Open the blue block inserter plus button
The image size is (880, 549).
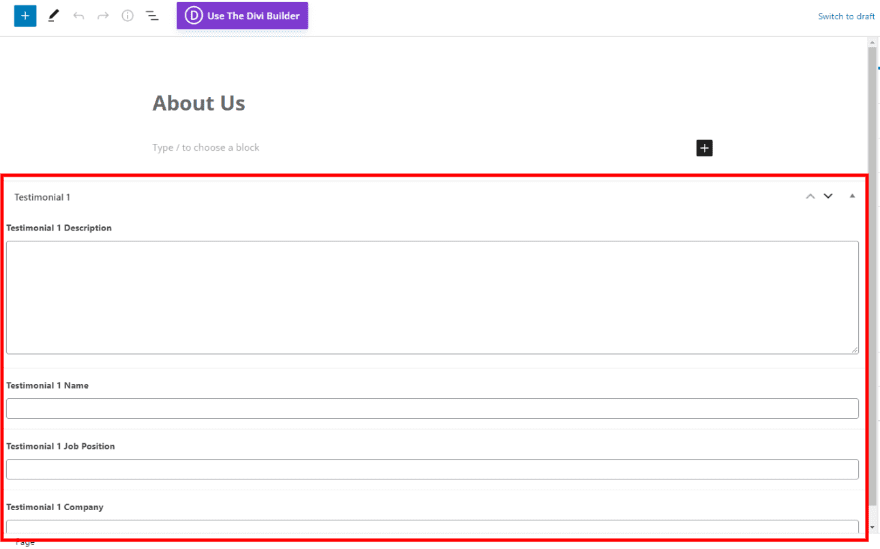tap(25, 16)
